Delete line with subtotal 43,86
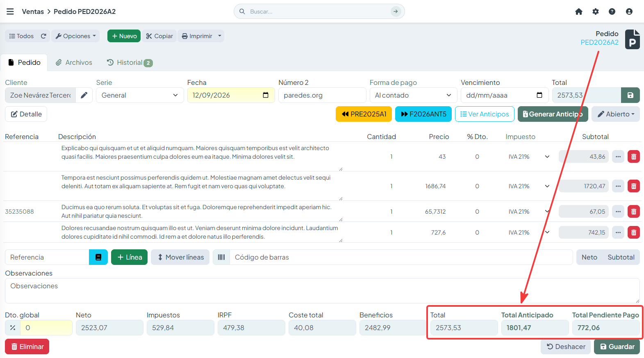The width and height of the screenshot is (644, 358). (634, 157)
